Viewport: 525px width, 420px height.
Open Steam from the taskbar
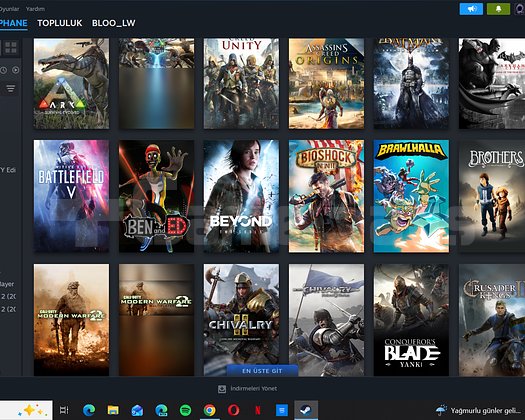pyautogui.click(x=306, y=410)
